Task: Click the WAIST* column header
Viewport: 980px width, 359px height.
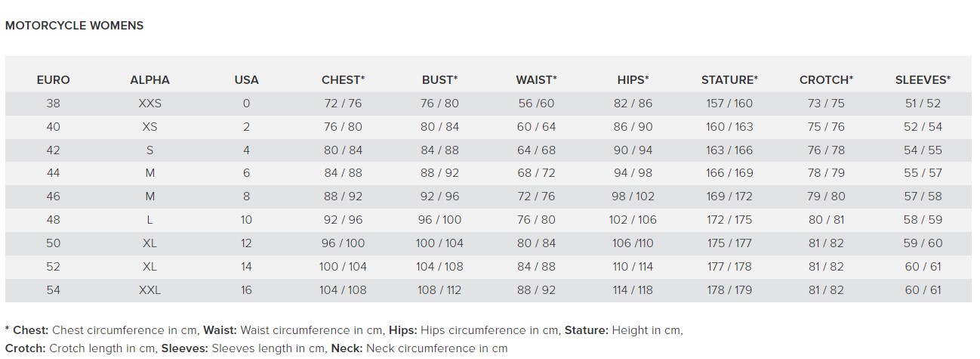Action: tap(536, 80)
